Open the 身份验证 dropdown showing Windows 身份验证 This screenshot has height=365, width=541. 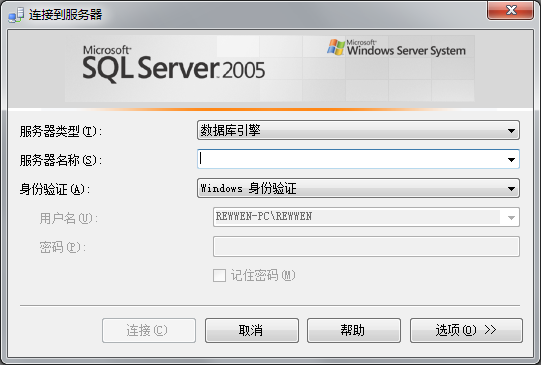(358, 188)
